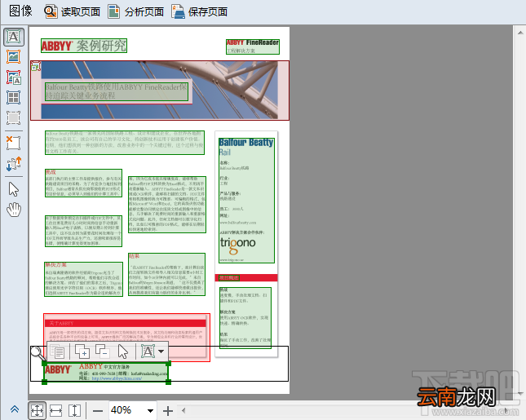Collapse panel with double chevron icon
The width and height of the screenshot is (526, 420).
tap(15, 409)
